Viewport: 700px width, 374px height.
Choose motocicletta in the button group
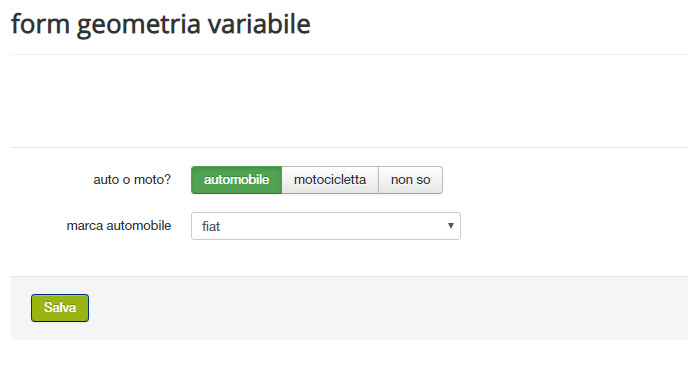(330, 180)
